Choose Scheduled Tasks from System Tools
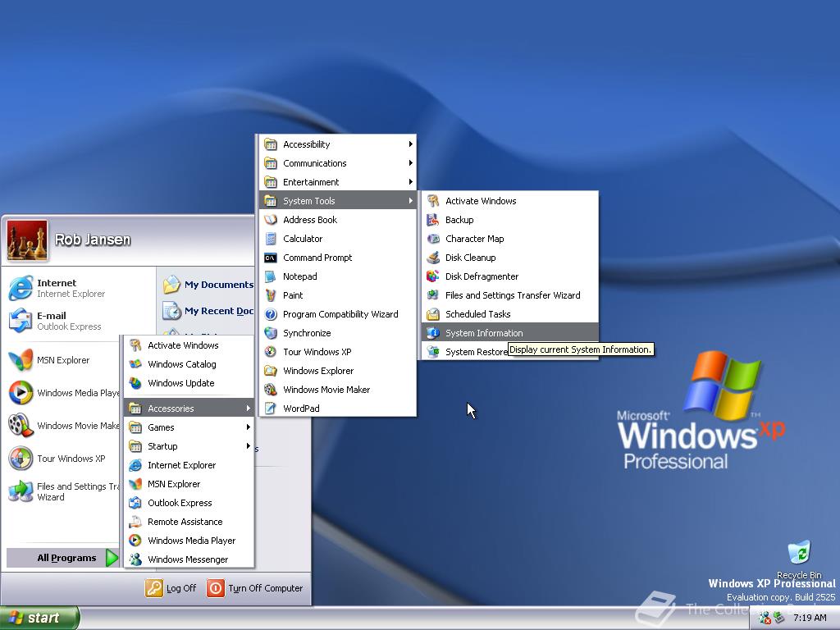The width and height of the screenshot is (840, 630). 476,313
